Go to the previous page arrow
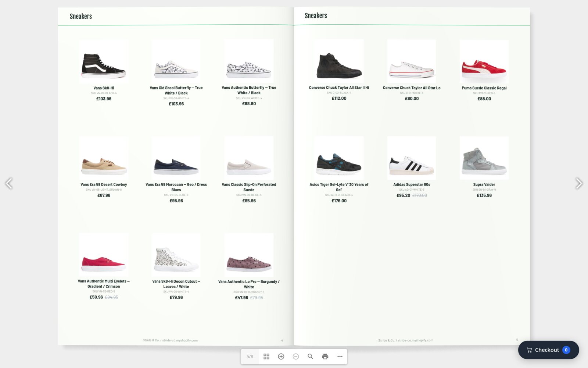 point(9,183)
